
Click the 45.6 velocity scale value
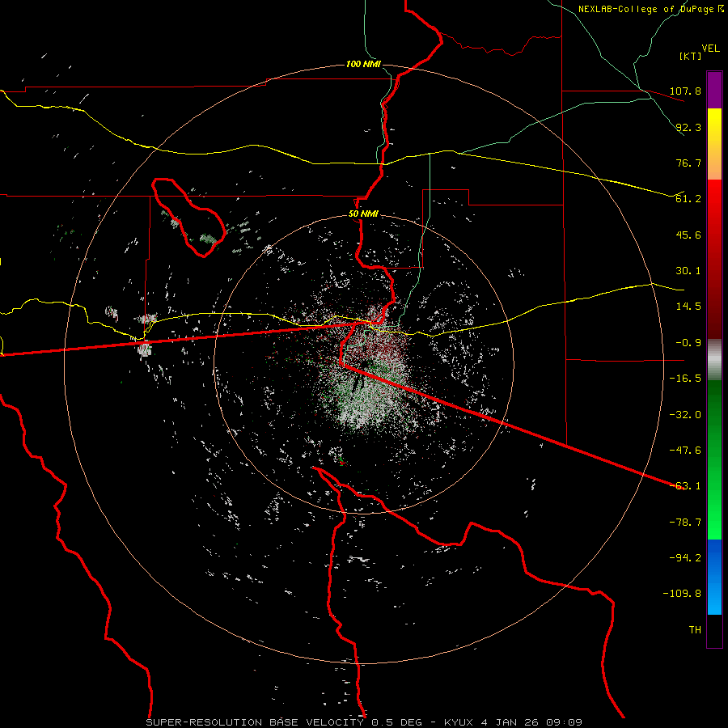(x=688, y=235)
